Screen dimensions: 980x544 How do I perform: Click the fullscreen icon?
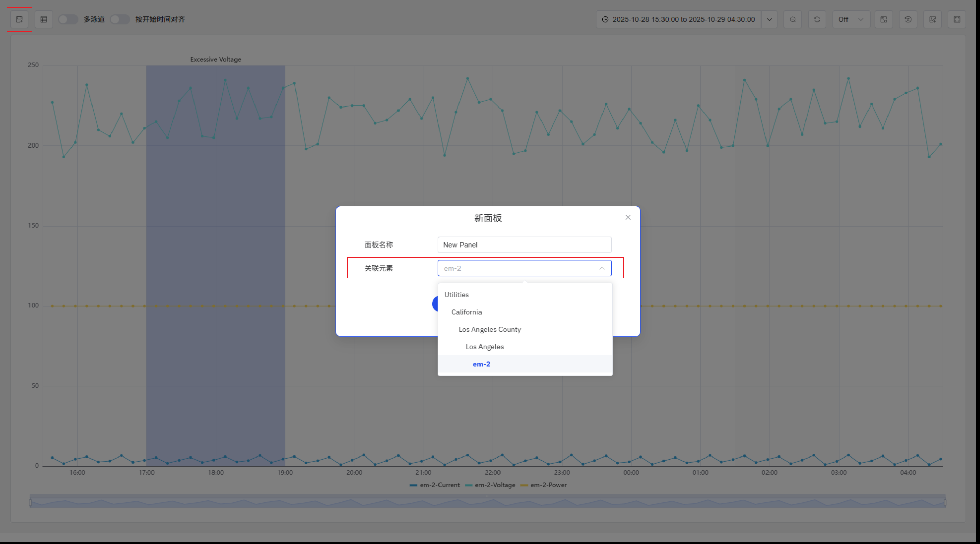click(957, 19)
